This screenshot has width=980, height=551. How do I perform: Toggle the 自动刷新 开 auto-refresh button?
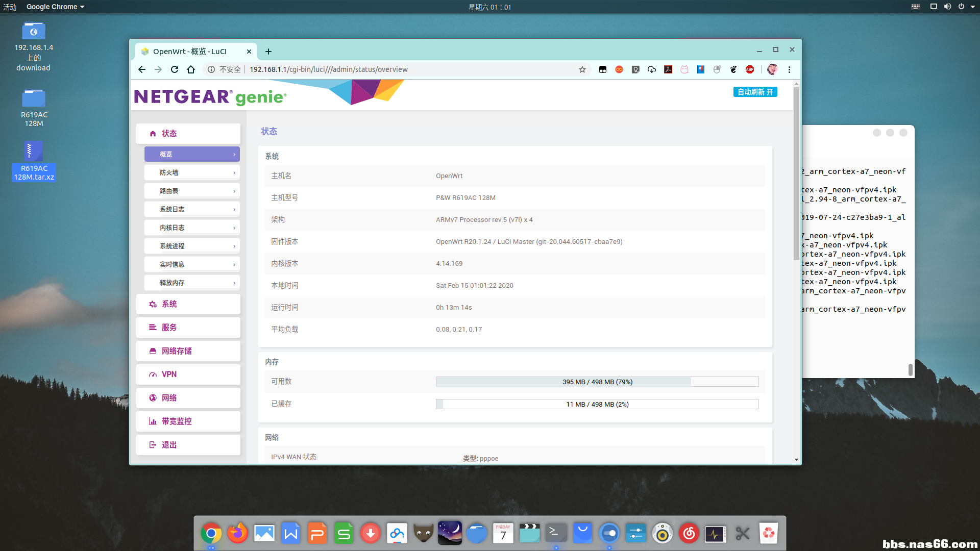[755, 92]
